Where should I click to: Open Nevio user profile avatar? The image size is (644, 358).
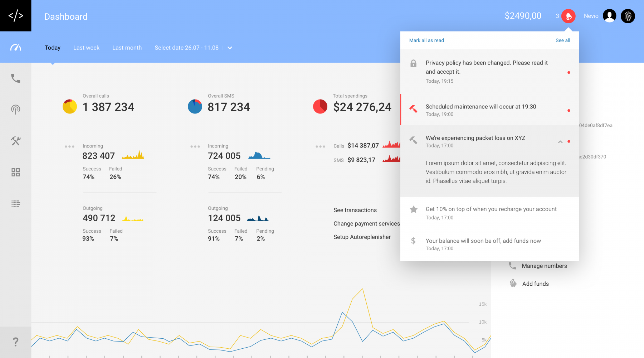coord(609,16)
